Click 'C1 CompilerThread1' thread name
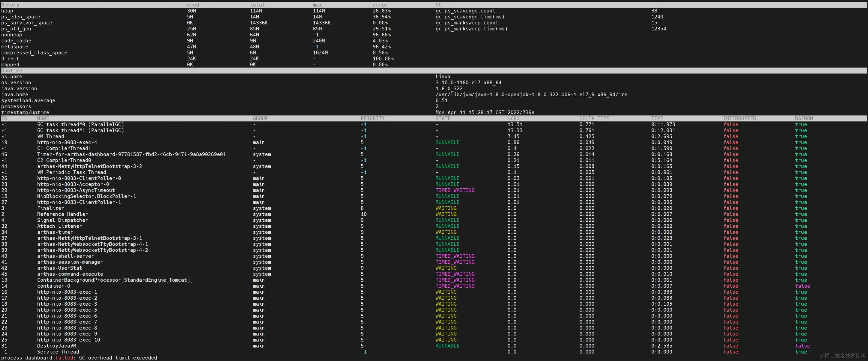 click(64, 149)
